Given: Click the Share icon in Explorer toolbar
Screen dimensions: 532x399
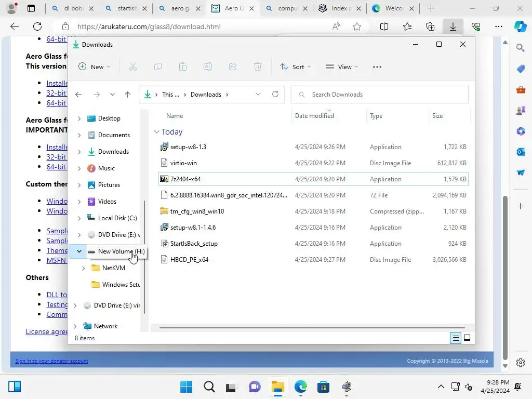Looking at the screenshot, I should (233, 67).
